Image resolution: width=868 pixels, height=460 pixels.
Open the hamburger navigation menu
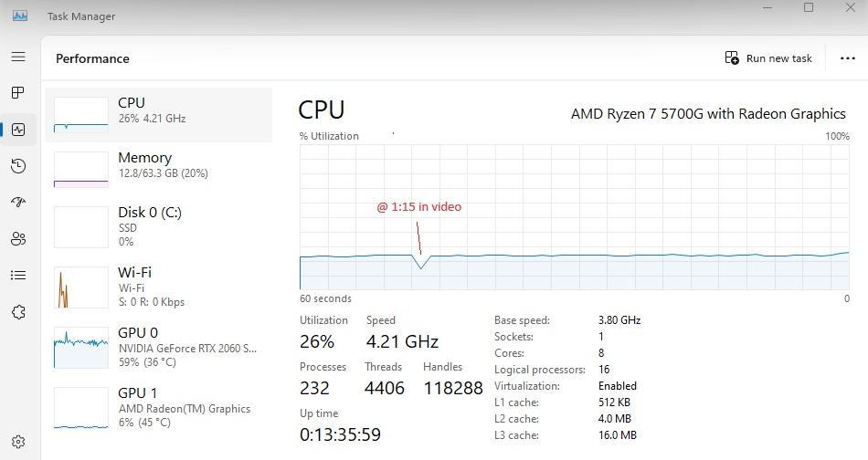(x=18, y=57)
